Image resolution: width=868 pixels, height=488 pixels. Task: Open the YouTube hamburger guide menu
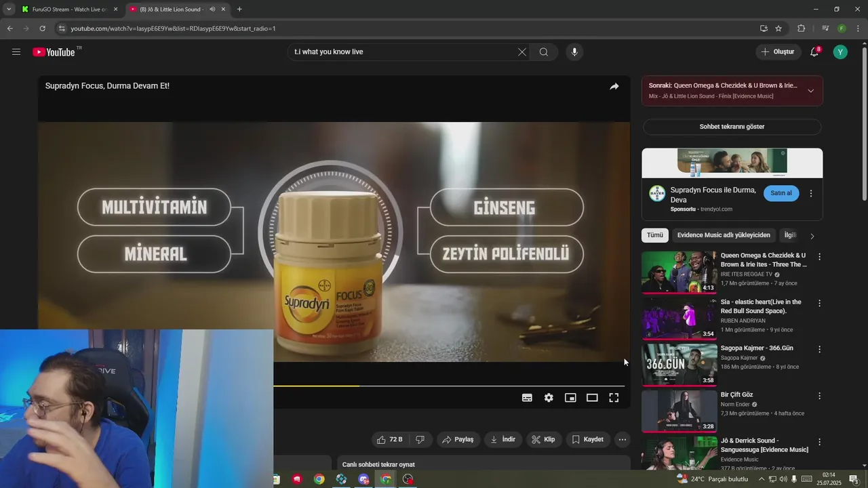point(16,52)
